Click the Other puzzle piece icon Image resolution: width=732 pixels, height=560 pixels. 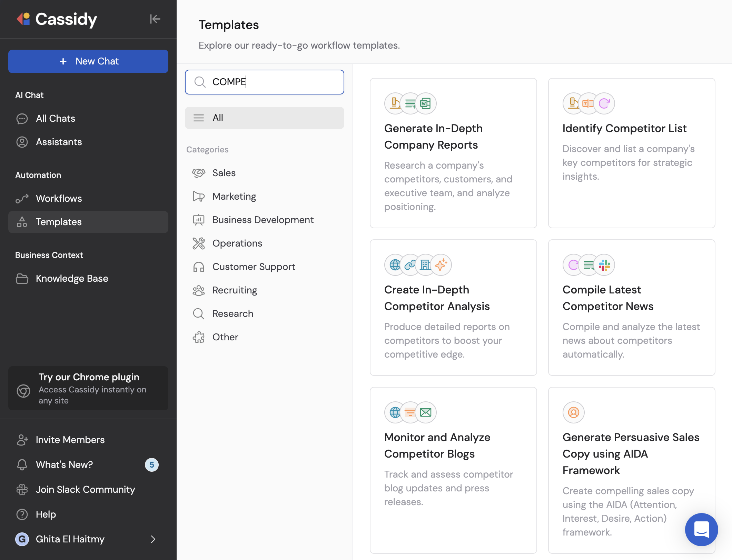(199, 337)
